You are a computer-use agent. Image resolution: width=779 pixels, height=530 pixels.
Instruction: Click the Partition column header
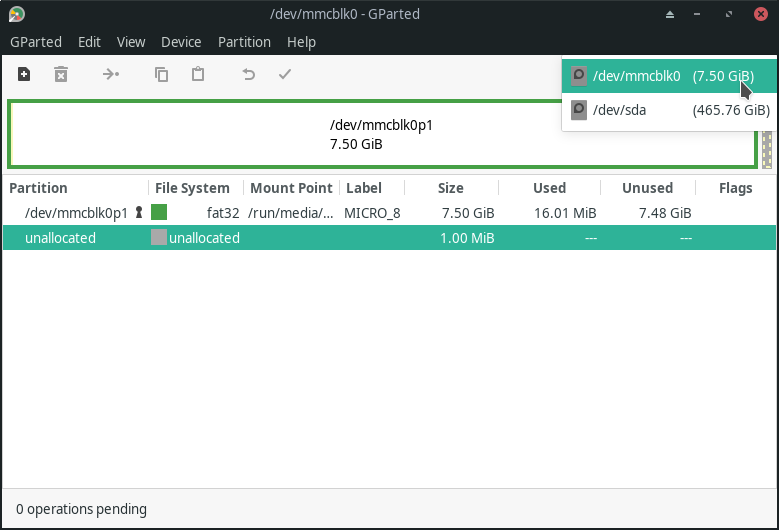38,188
